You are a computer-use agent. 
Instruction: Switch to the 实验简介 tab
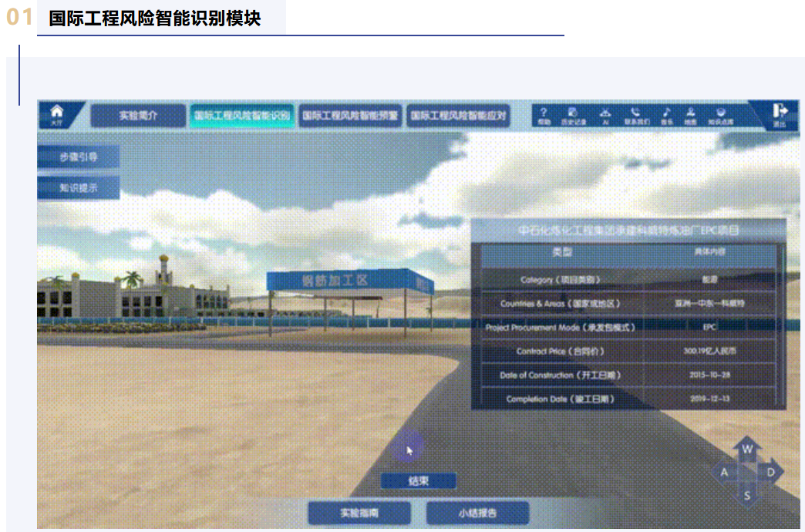[x=138, y=116]
